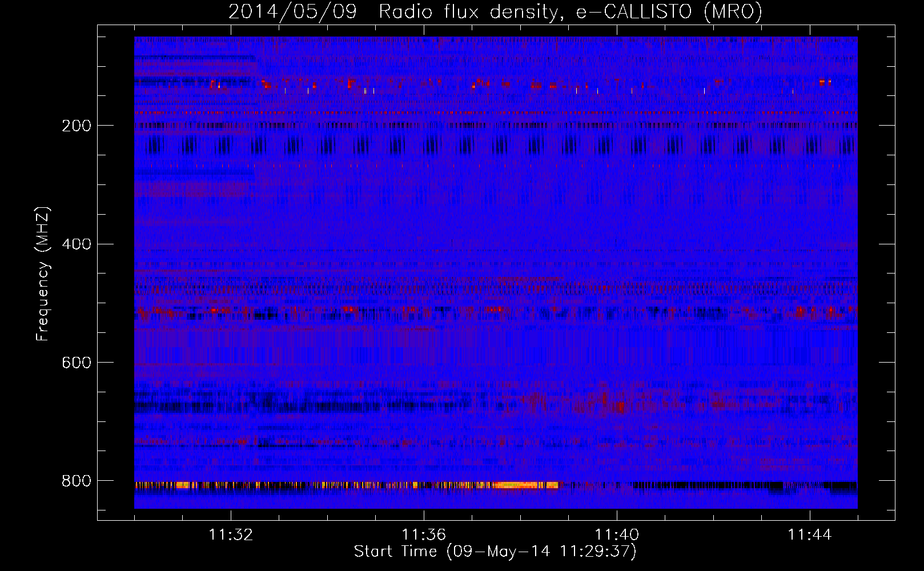924x571 pixels.
Task: Click the 11:40 time tick label
Action: pyautogui.click(x=617, y=535)
